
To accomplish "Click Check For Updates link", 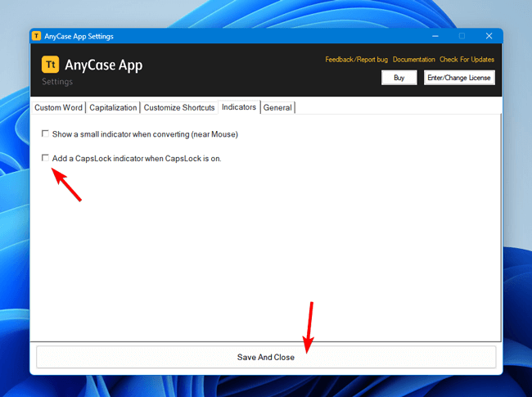I will [x=467, y=60].
